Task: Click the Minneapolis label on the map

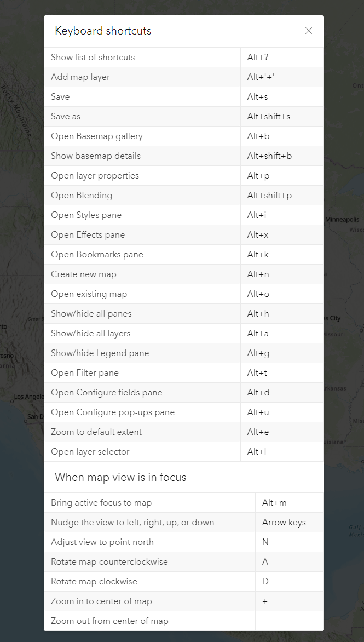Action: tap(343, 219)
